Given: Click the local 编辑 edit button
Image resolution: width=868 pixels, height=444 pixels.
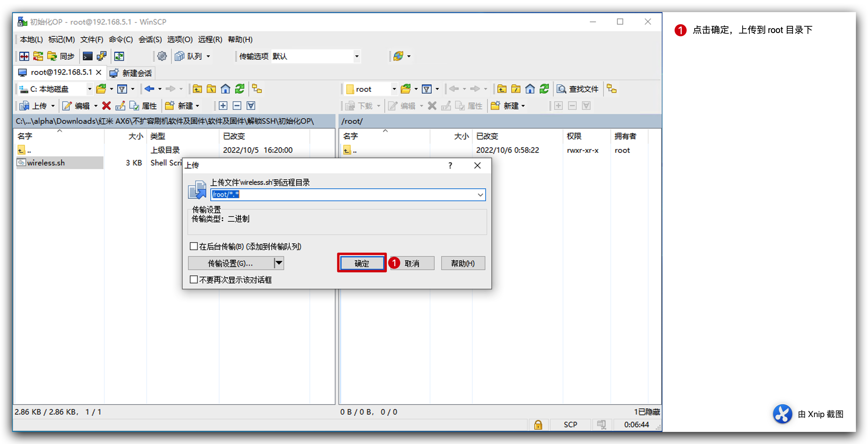Looking at the screenshot, I should click(77, 106).
